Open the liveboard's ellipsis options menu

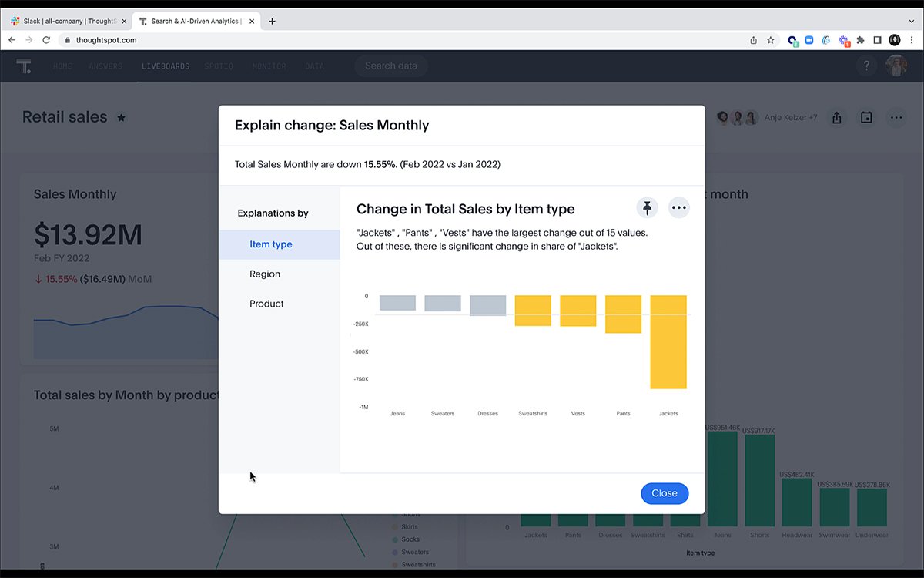coord(896,117)
